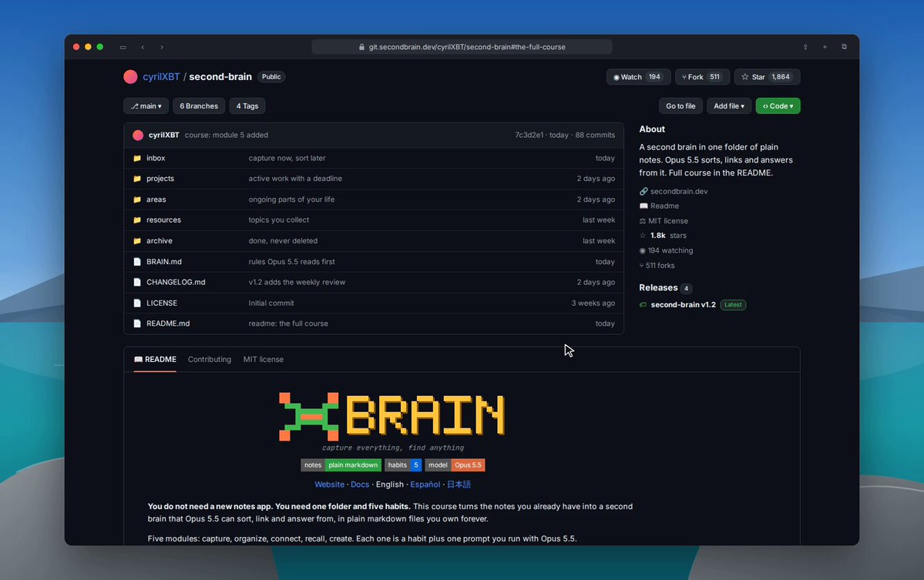Click the browser back arrow
This screenshot has width=924, height=580.
(143, 47)
